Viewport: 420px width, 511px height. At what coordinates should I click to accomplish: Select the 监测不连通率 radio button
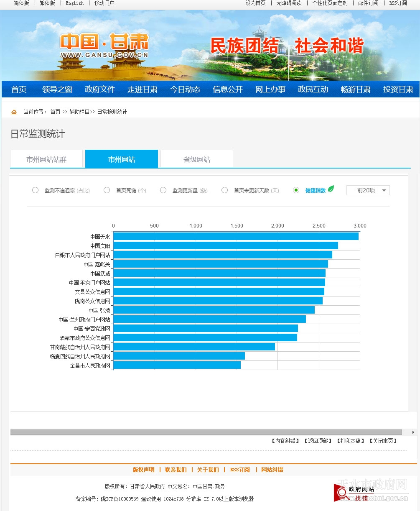tap(35, 190)
